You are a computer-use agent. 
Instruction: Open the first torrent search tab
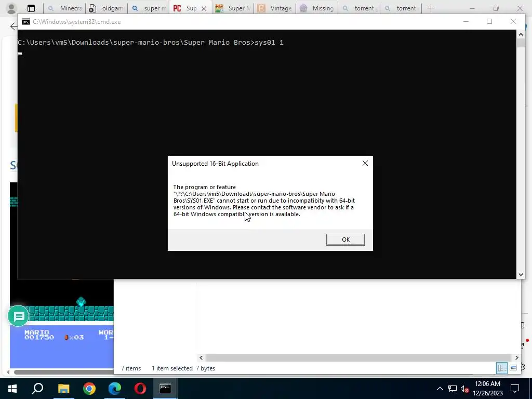(359, 8)
